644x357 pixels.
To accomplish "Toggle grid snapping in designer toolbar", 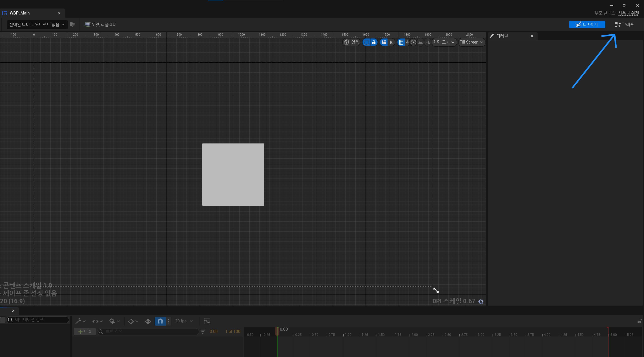I will (401, 42).
